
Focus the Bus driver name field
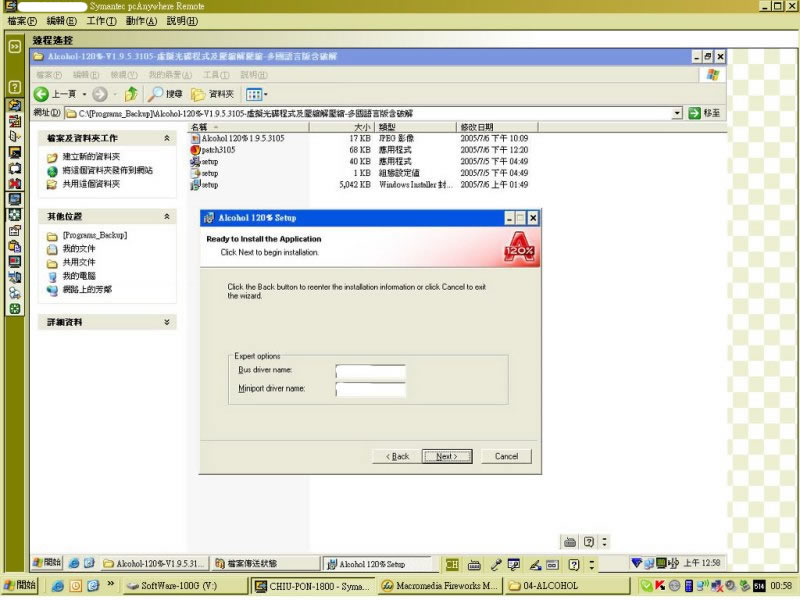pos(370,371)
